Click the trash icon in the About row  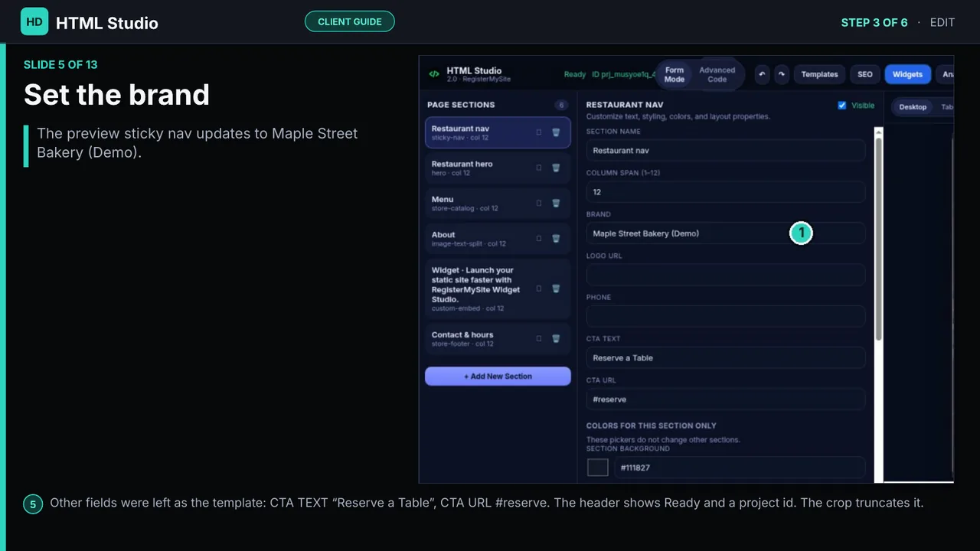[556, 238]
